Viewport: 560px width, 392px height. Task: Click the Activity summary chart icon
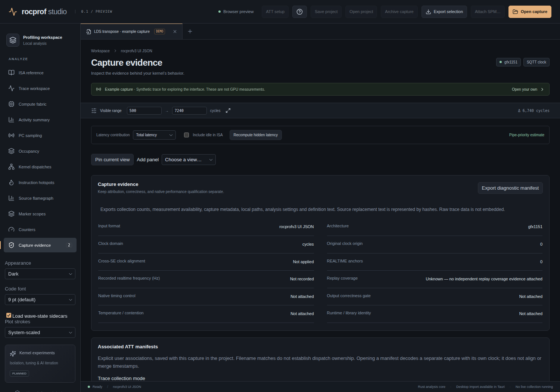11,120
